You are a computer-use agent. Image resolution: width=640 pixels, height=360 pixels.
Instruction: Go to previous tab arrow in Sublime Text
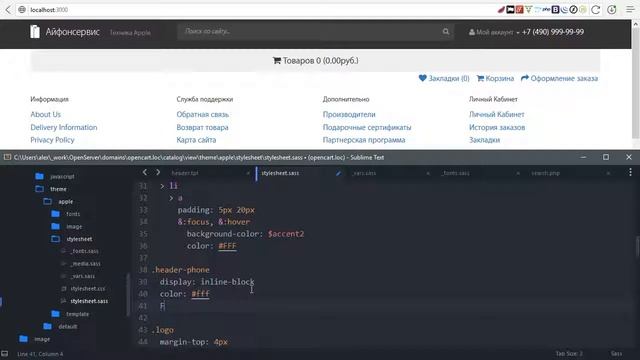145,173
